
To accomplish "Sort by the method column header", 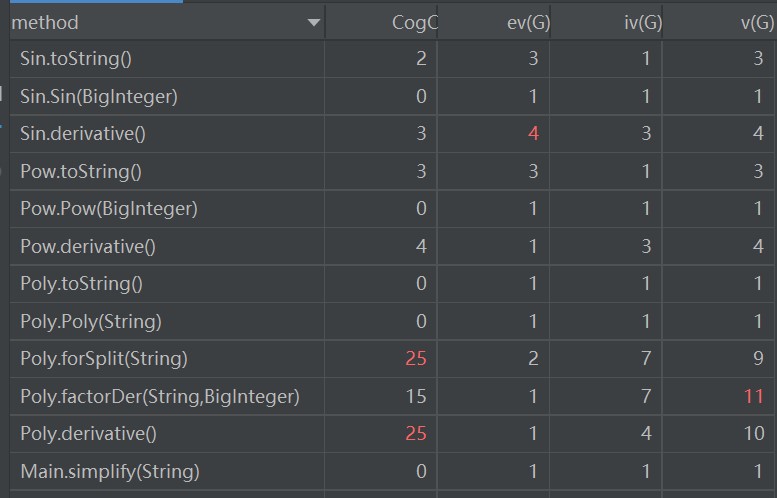I will click(45, 22).
